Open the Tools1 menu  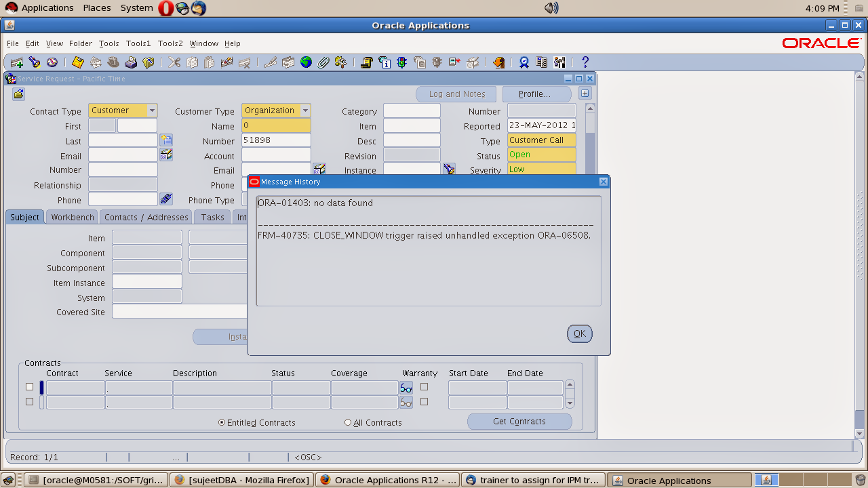click(138, 43)
